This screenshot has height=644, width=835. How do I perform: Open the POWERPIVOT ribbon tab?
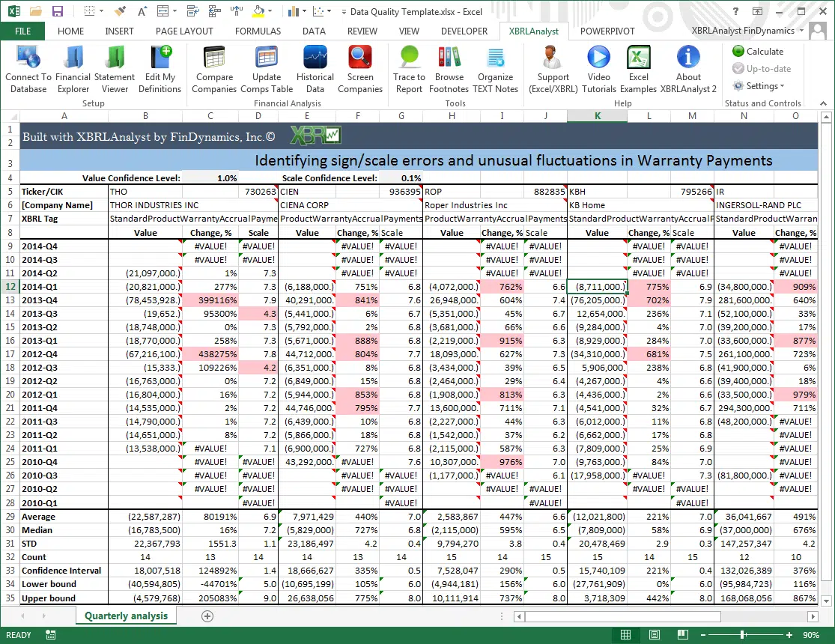(607, 31)
